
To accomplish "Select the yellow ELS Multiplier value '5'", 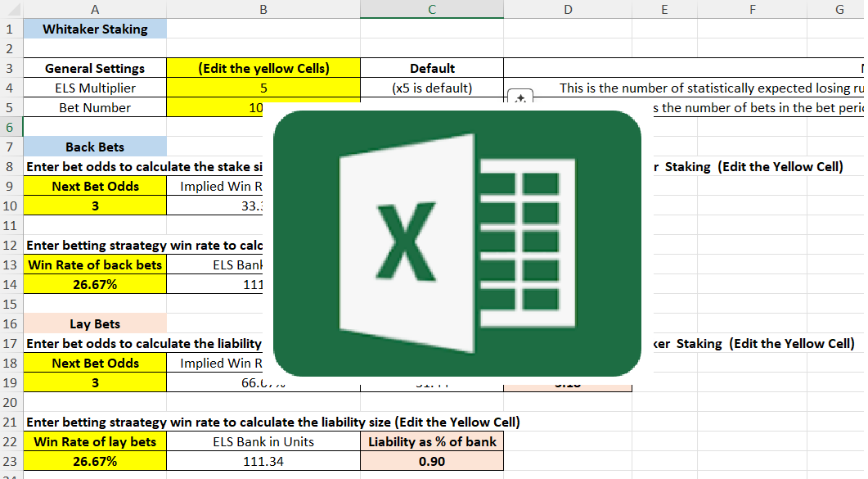I will [x=263, y=88].
